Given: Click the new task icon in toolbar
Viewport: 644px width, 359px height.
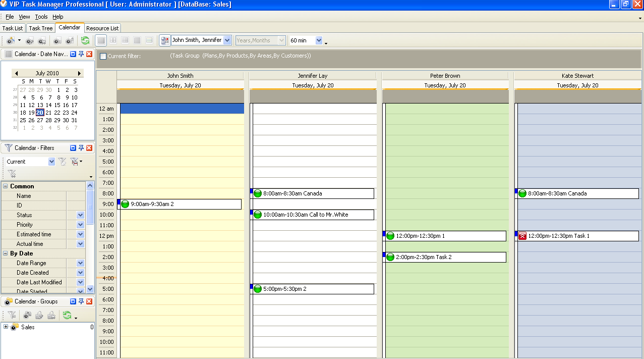Looking at the screenshot, I should pyautogui.click(x=10, y=40).
